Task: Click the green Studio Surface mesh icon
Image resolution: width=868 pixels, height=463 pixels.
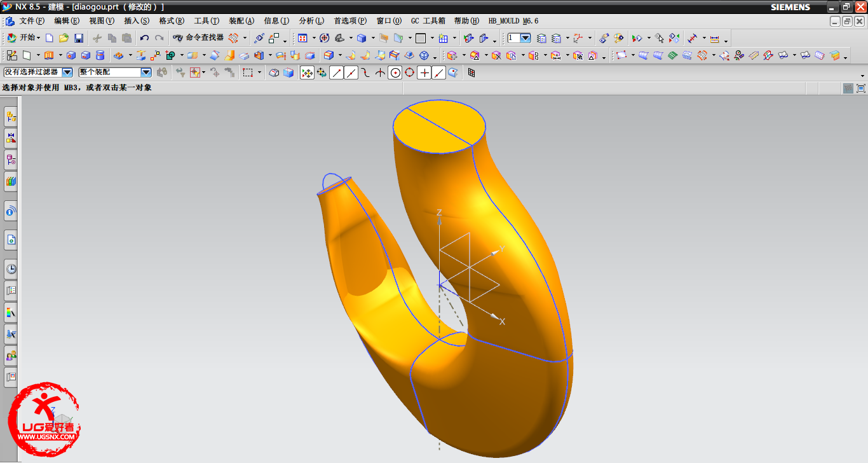Action: click(673, 55)
